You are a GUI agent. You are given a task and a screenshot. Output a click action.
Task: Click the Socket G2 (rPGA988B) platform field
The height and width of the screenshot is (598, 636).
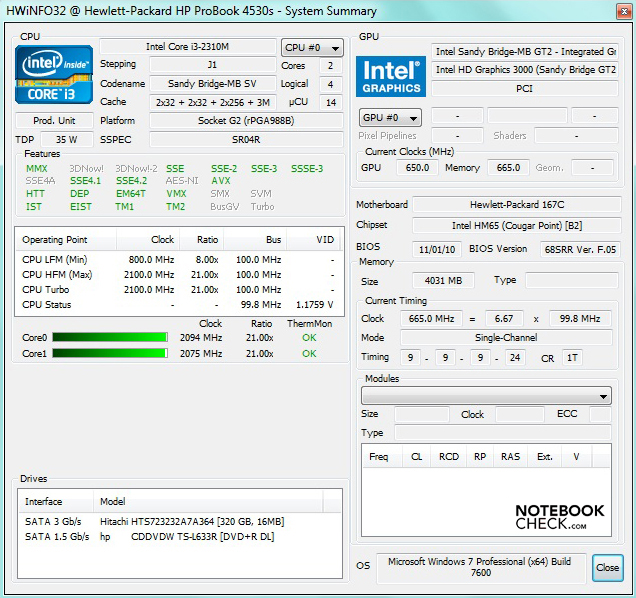[x=246, y=120]
